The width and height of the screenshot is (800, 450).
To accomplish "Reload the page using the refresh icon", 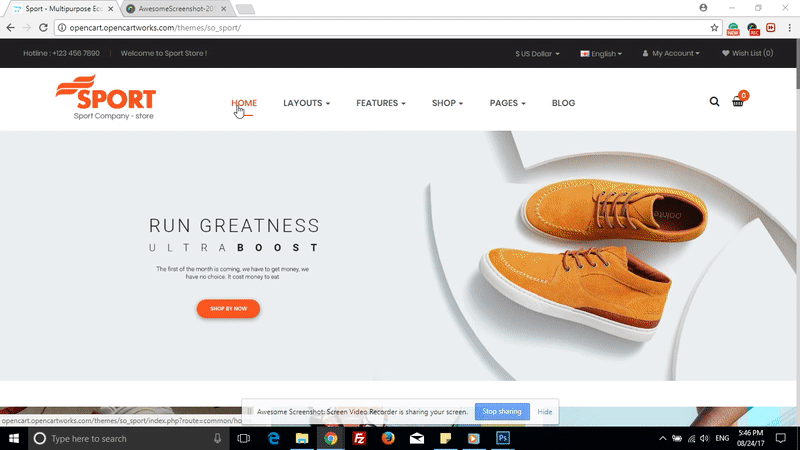I will click(x=43, y=28).
